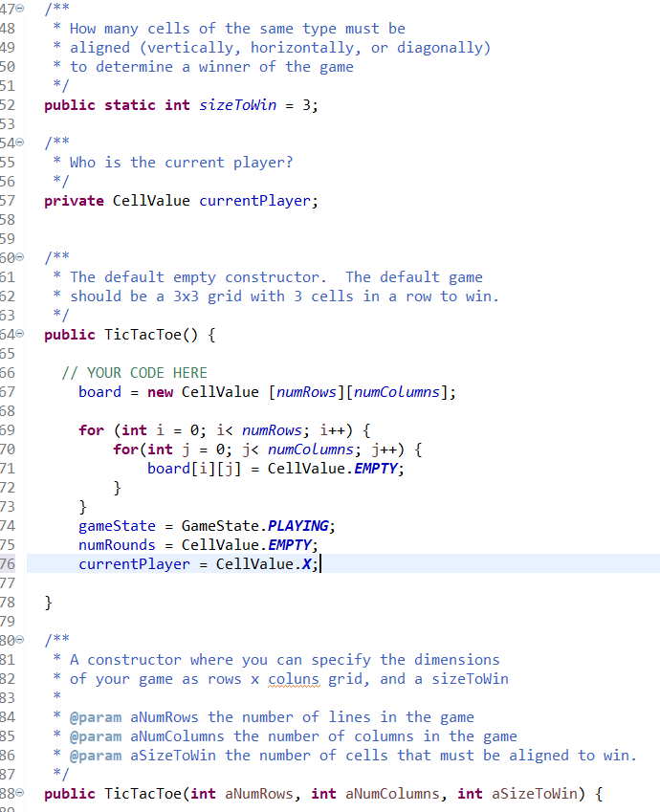
Task: Click CellValue.X on the highlighted line 76
Action: [264, 564]
